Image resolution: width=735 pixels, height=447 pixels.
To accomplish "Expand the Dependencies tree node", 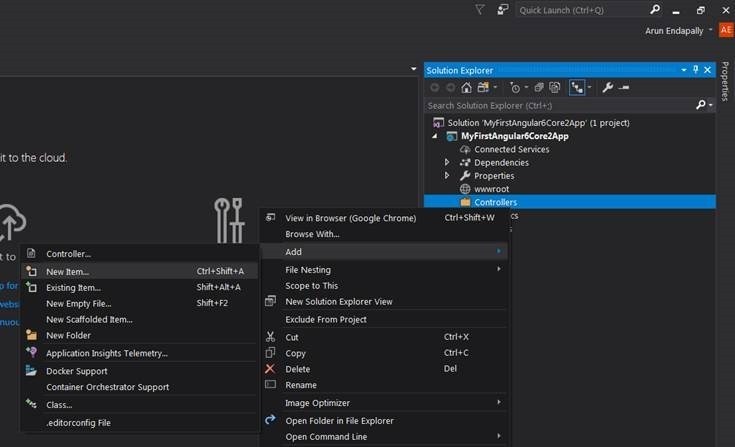I will click(x=447, y=162).
